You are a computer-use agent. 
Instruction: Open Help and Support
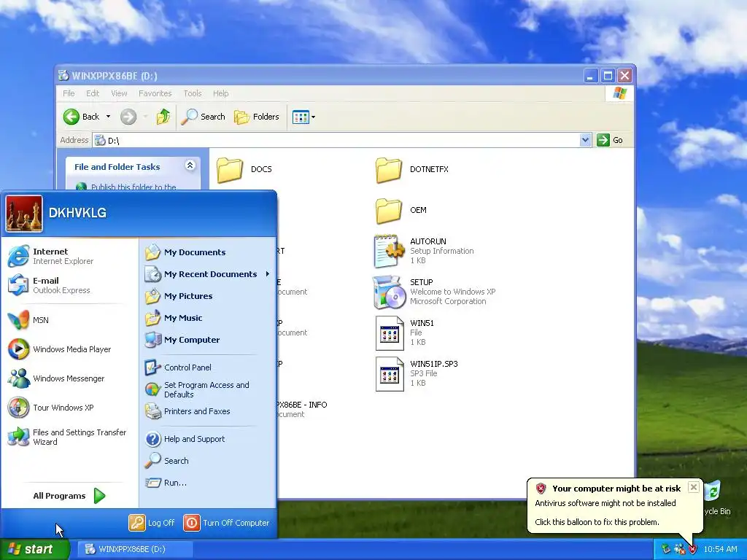[207, 439]
